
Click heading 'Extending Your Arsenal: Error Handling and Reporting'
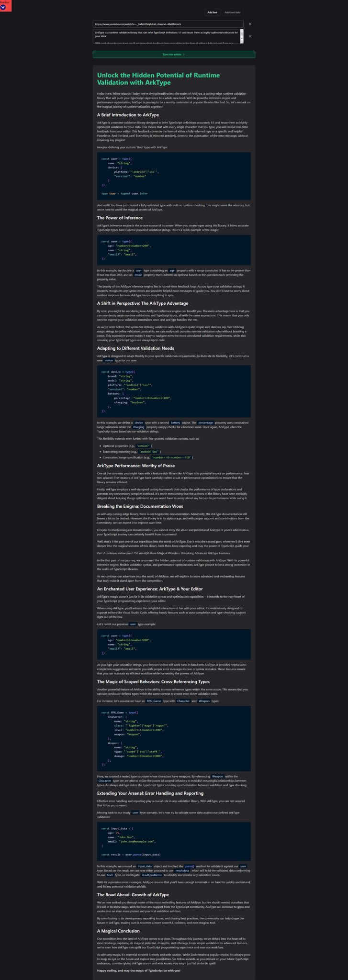click(x=150, y=793)
